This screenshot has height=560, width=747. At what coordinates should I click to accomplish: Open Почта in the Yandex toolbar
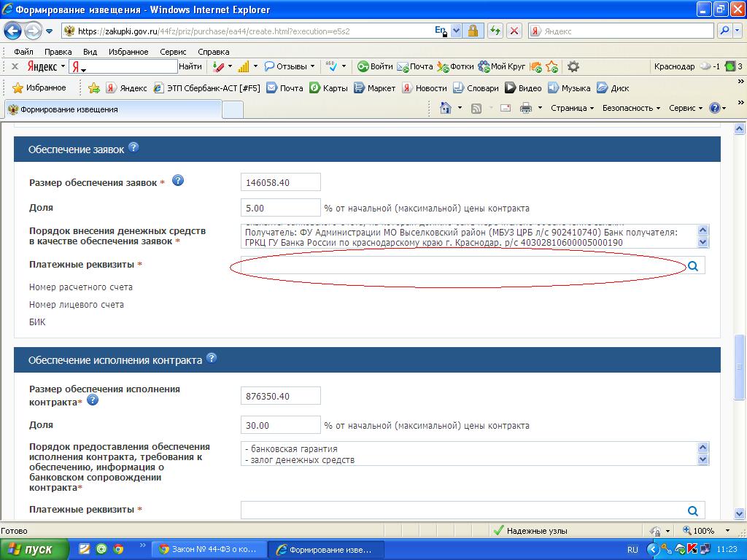[415, 66]
